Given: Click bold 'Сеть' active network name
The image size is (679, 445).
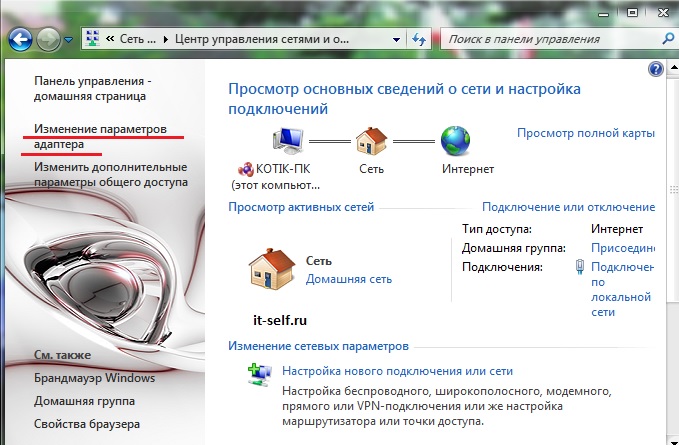Looking at the screenshot, I should 319,261.
